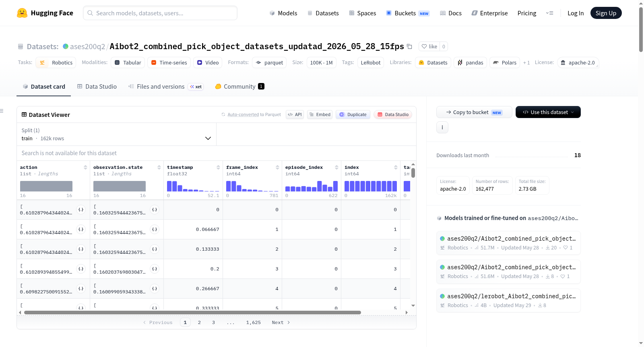Image resolution: width=644 pixels, height=347 pixels.
Task: Sort the episode_index column
Action: (x=336, y=167)
